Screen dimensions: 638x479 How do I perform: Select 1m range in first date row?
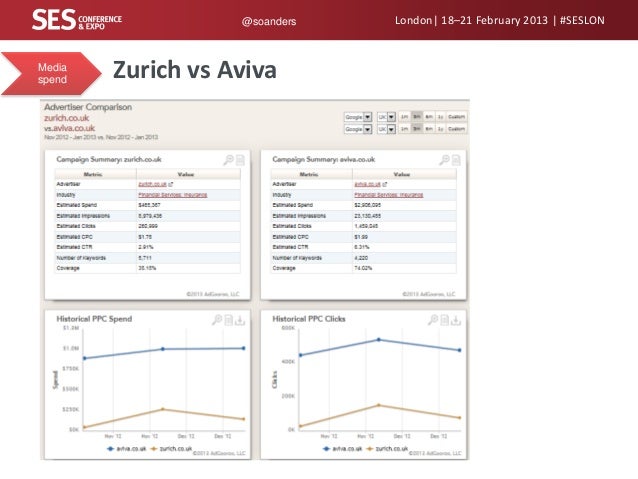tap(404, 117)
